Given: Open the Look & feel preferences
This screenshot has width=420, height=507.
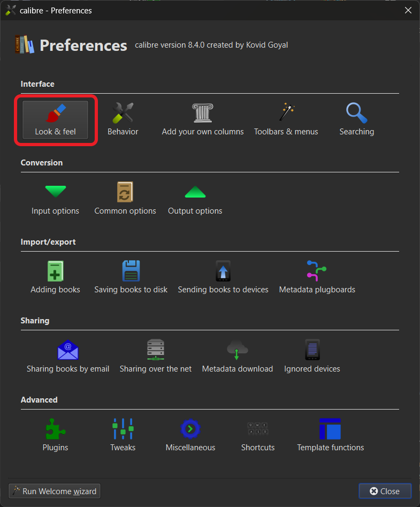Looking at the screenshot, I should pos(55,119).
